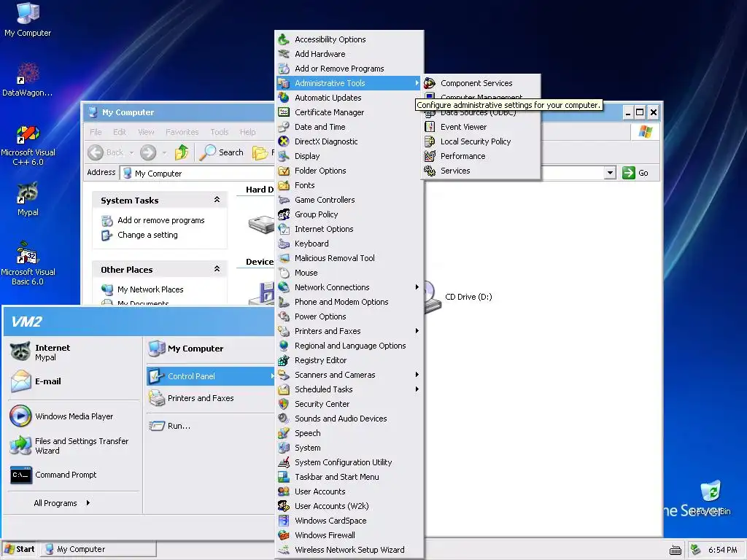
Task: Open Automatic Updates menu item
Action: coord(349,98)
